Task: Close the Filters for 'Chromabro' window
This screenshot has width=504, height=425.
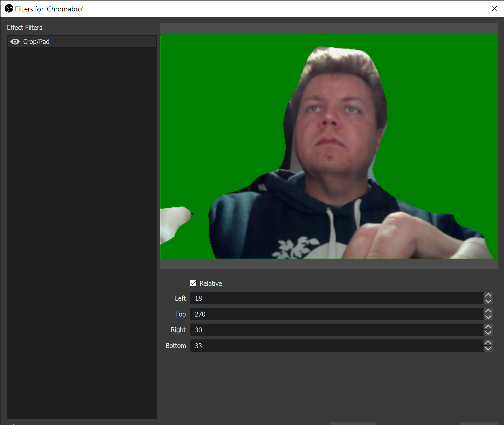Action: click(x=494, y=9)
